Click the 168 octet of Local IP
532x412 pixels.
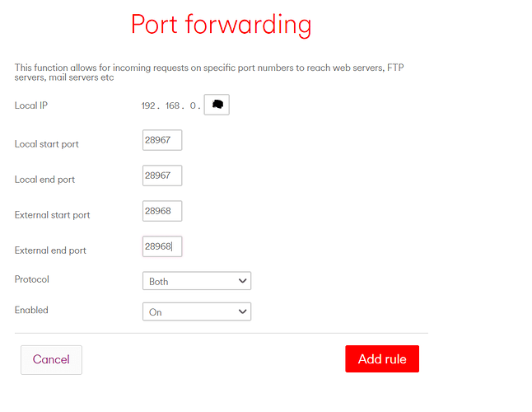[172, 106]
